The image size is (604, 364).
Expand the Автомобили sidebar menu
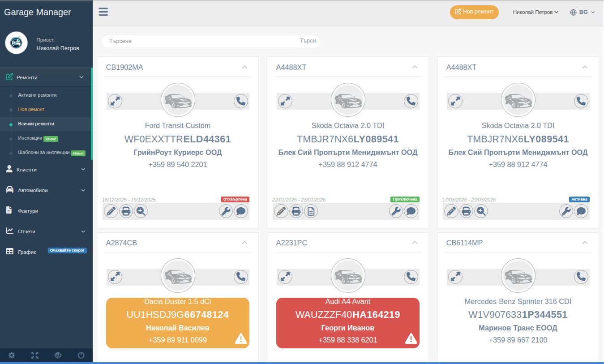(46, 190)
